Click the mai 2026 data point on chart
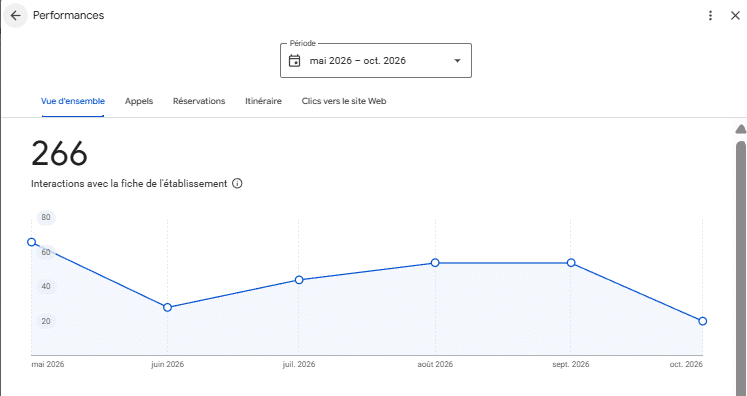This screenshot has height=396, width=747. tap(31, 242)
